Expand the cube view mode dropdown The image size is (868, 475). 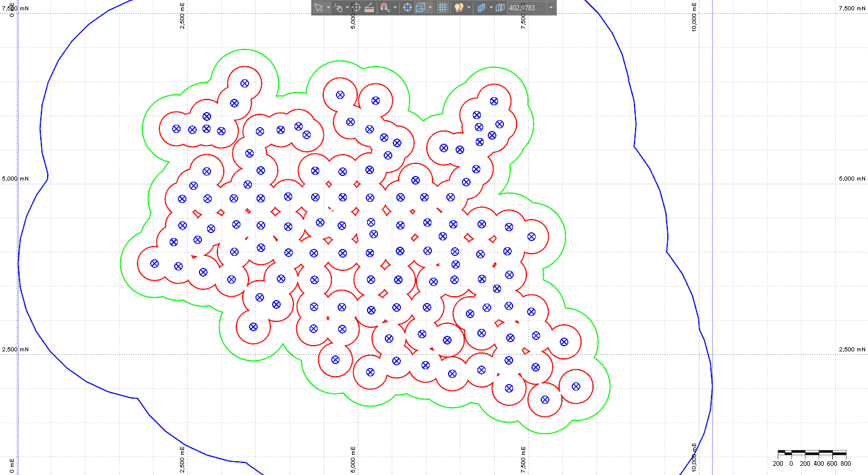coord(430,7)
